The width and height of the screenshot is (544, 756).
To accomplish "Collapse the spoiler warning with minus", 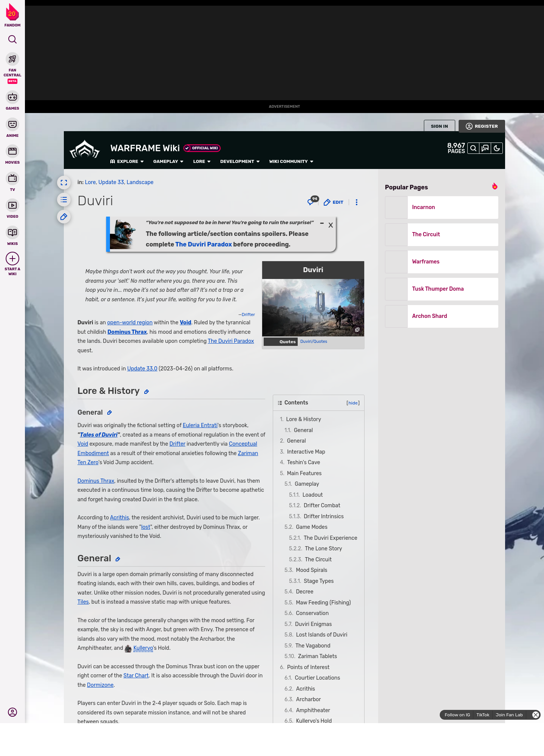I will click(x=322, y=223).
